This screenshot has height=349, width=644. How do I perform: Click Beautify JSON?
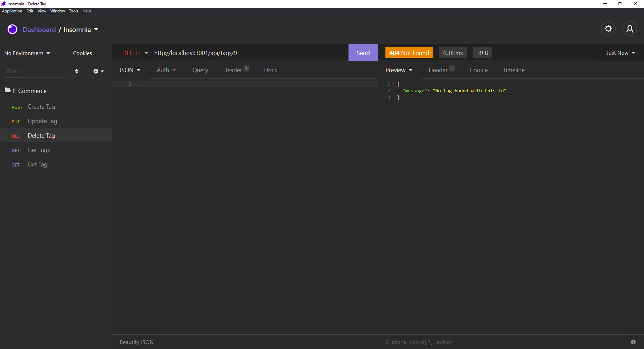pos(137,342)
